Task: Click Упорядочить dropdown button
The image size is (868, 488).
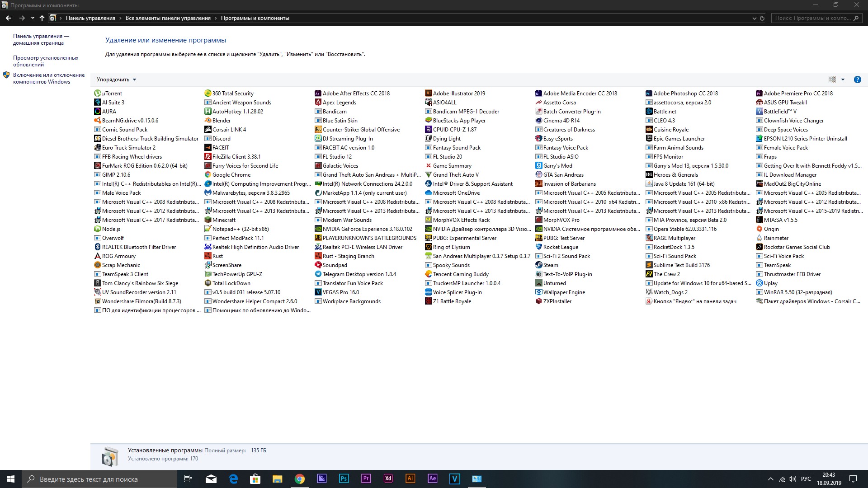Action: pyautogui.click(x=116, y=79)
